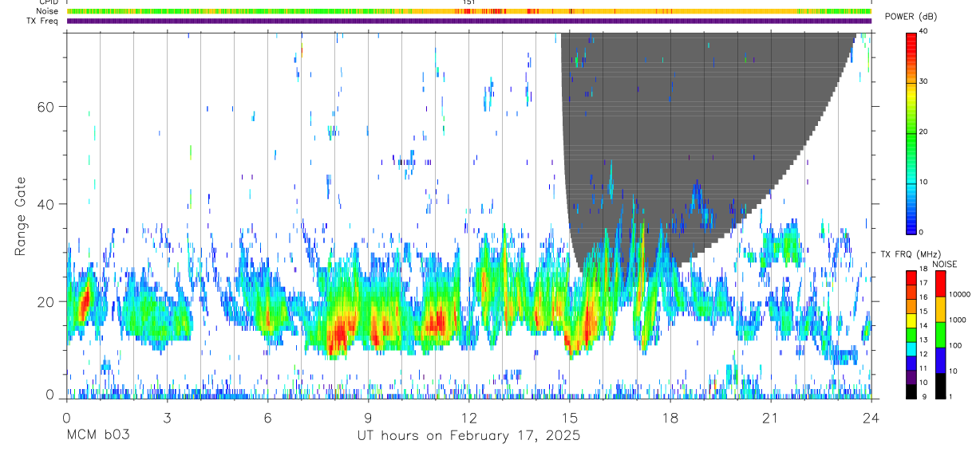This screenshot has width=980, height=452.
Task: Click the 18 tick label on the UT hours axis
Action: tap(670, 418)
